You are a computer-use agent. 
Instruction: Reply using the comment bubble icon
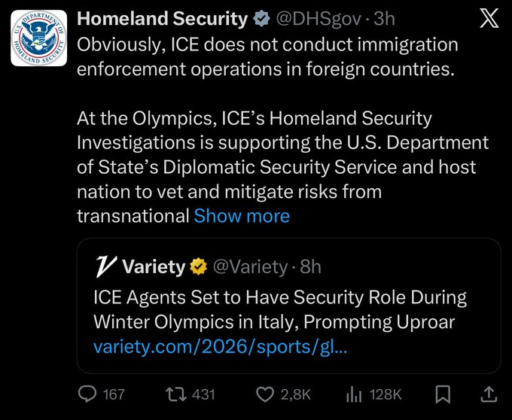pyautogui.click(x=89, y=394)
